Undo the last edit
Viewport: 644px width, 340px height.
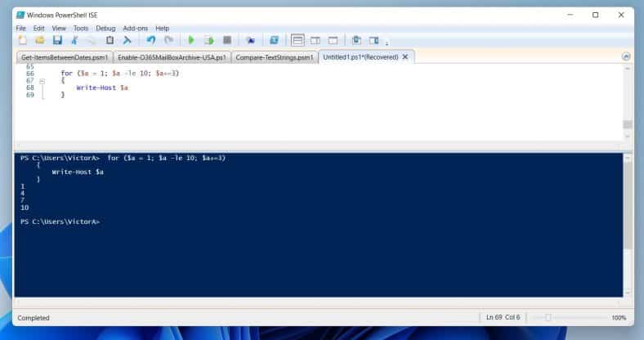click(x=150, y=40)
